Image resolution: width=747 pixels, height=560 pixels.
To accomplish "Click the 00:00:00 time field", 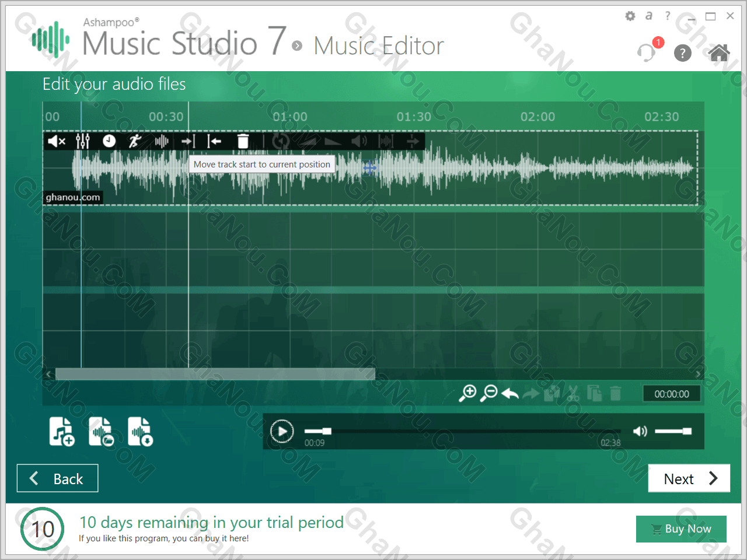I will tap(672, 394).
